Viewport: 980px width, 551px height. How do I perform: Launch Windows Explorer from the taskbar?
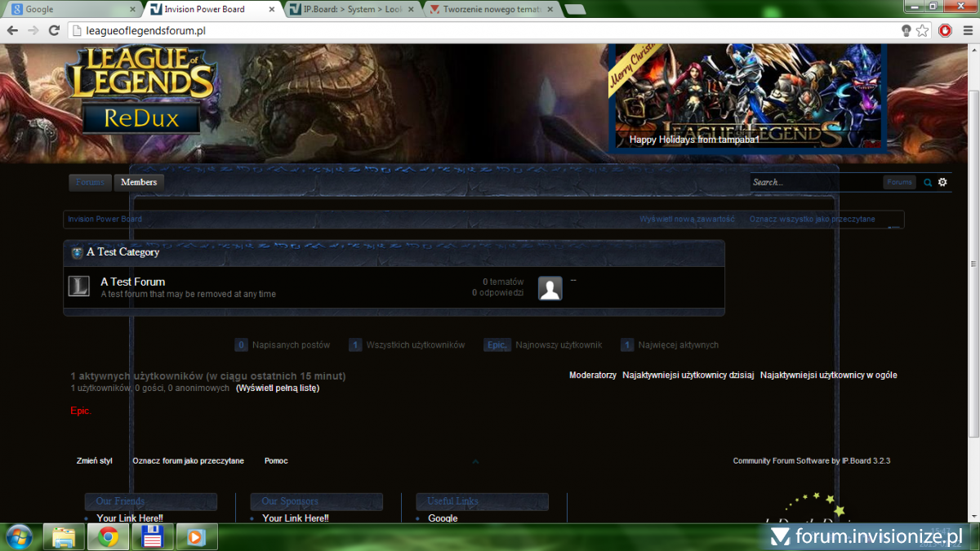pyautogui.click(x=64, y=536)
